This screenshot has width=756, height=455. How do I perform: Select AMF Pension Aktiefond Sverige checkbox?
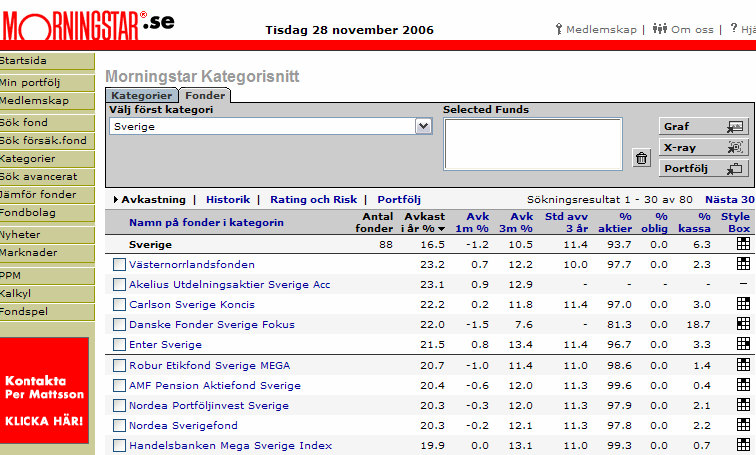point(119,386)
